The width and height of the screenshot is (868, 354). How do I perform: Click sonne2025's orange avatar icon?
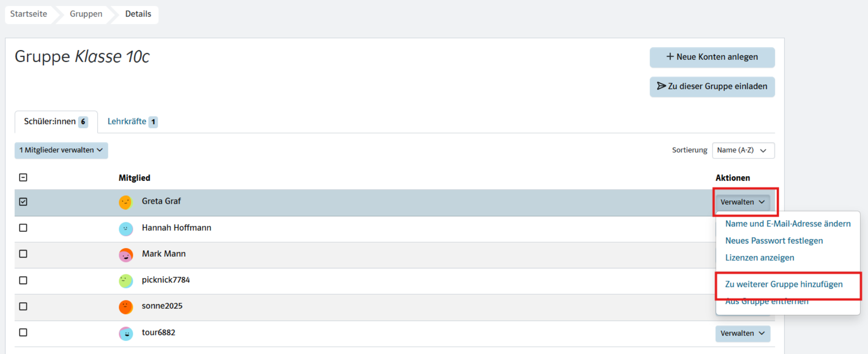(x=126, y=307)
